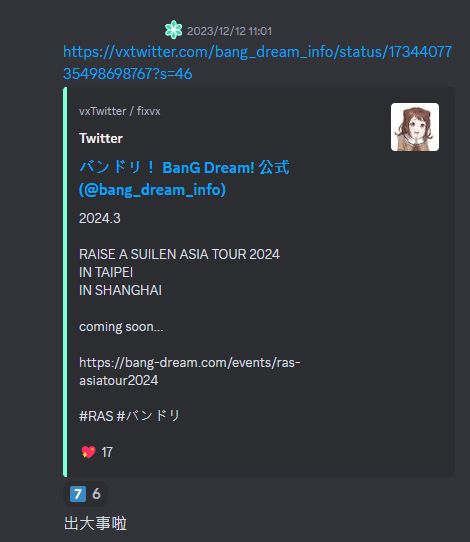The image size is (470, 542).
Task: Open the BanG Dream! 公式 embed title link
Action: (184, 178)
